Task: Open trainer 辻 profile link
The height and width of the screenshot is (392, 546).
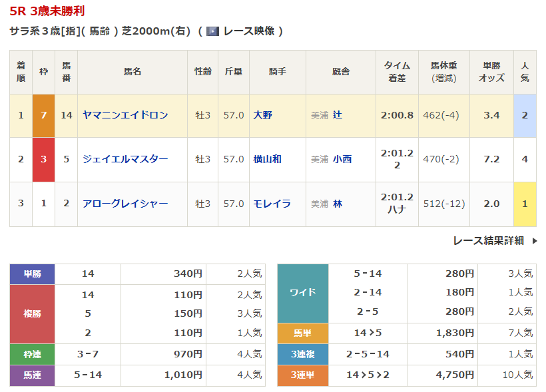Action: click(x=338, y=115)
